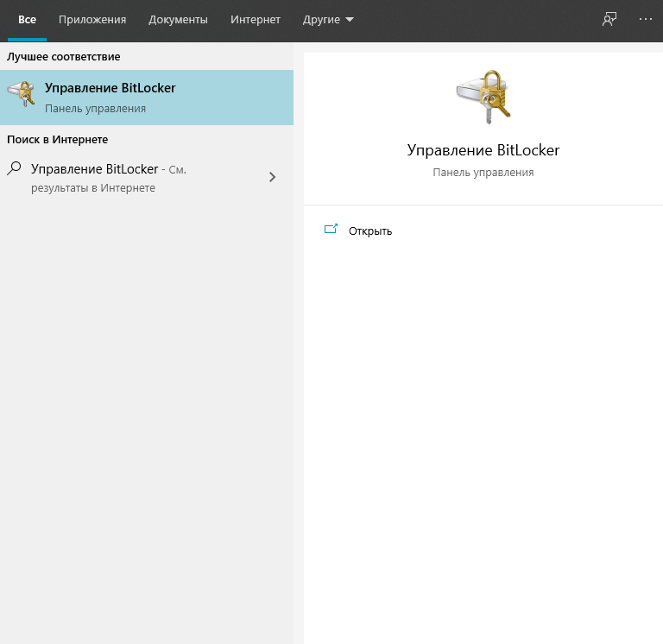Click the magnifier icon beside the web search result

point(14,169)
